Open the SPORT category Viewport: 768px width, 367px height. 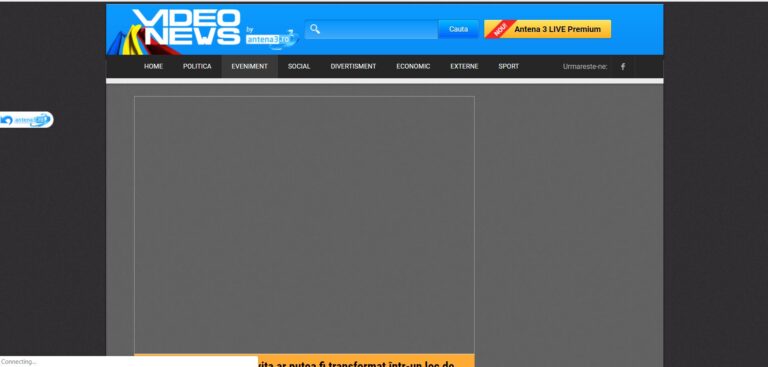click(x=508, y=67)
